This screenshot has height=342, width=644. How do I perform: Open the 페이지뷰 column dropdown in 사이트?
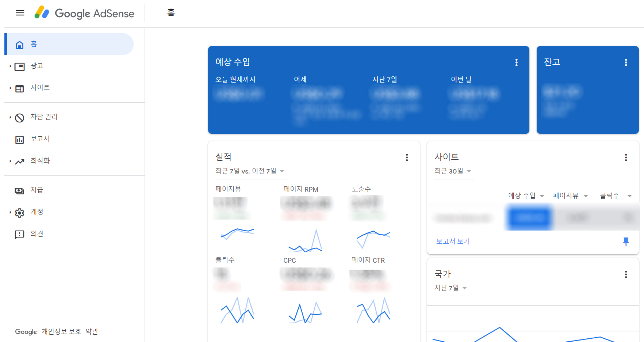[570, 196]
